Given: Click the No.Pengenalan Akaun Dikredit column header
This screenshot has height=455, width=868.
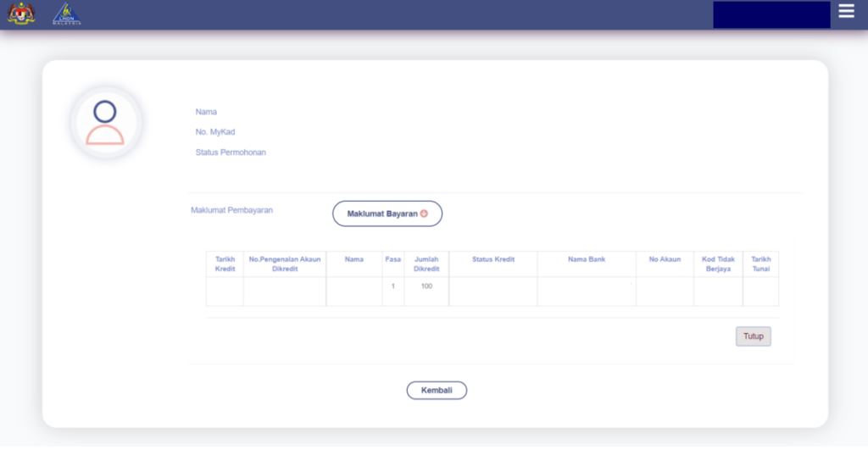Looking at the screenshot, I should (x=285, y=264).
